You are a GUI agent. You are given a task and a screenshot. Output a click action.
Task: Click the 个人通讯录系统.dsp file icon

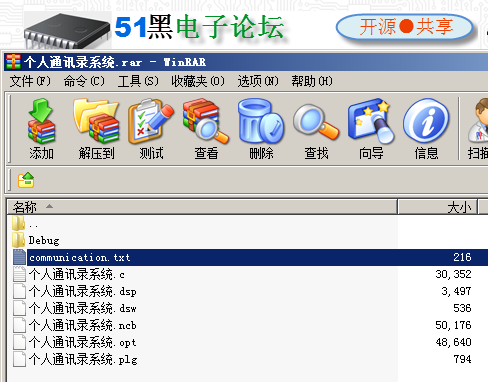click(19, 291)
